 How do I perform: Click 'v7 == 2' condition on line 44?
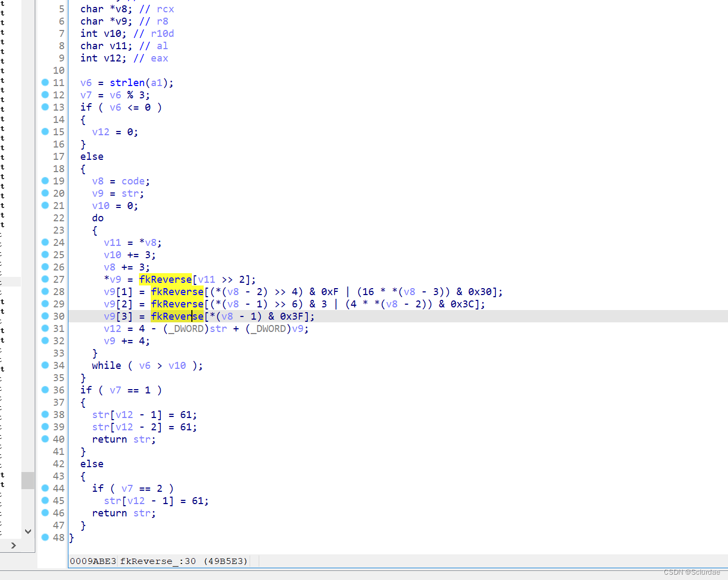click(x=142, y=489)
